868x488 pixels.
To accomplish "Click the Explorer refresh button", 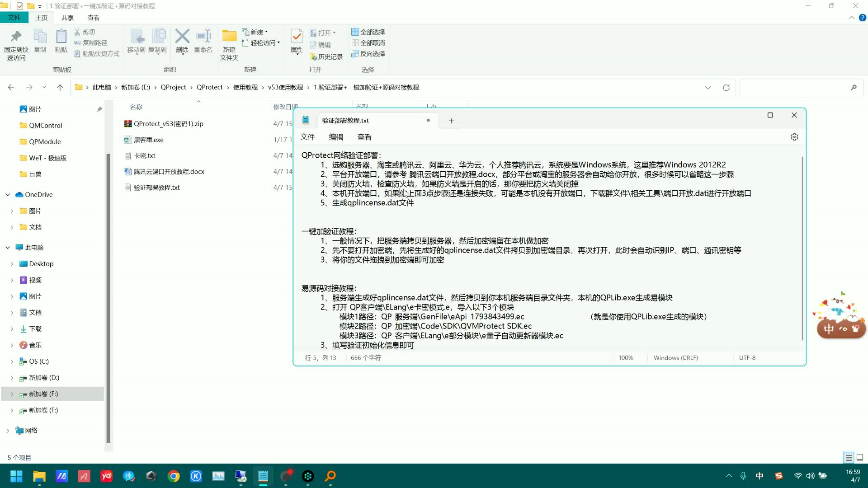I will click(726, 88).
